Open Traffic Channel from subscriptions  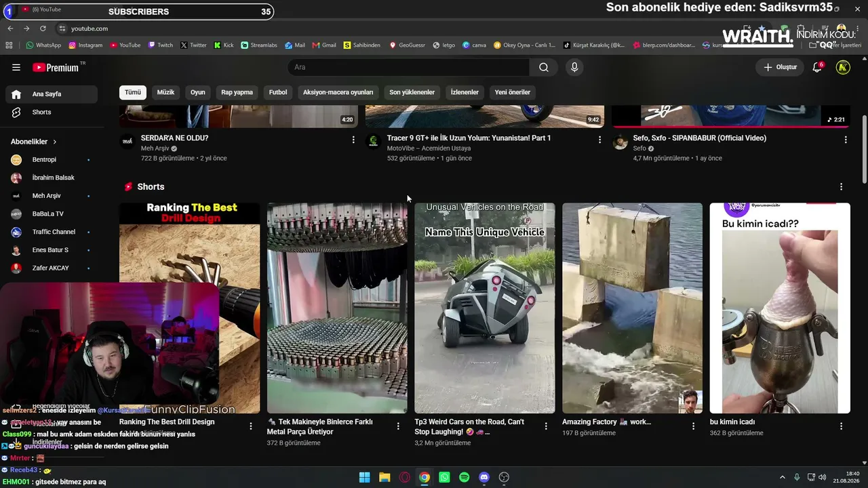pos(52,232)
